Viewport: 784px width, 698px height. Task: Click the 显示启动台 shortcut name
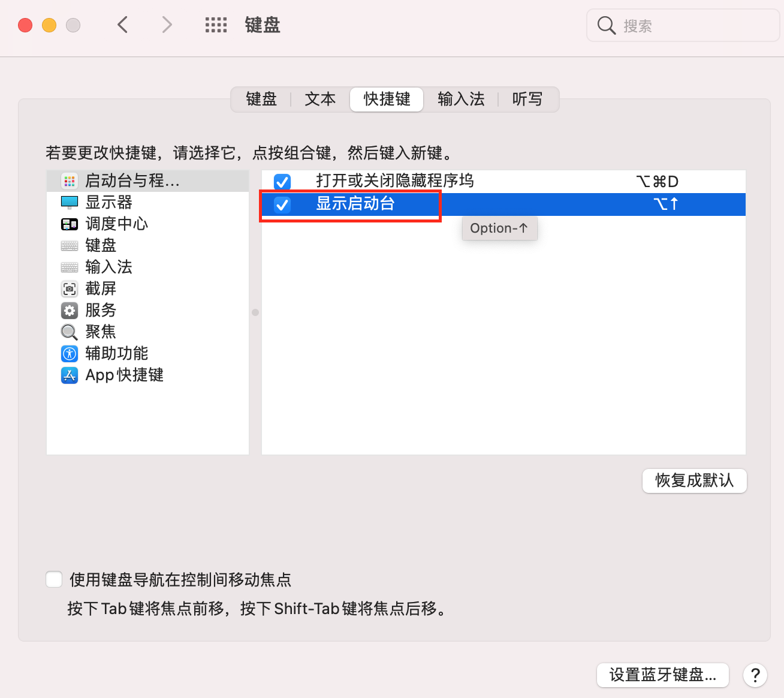pos(355,204)
